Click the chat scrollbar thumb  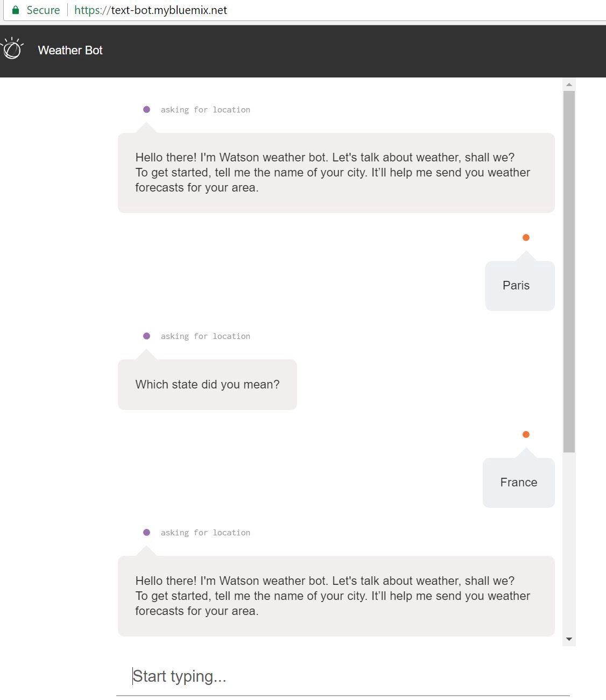click(569, 269)
